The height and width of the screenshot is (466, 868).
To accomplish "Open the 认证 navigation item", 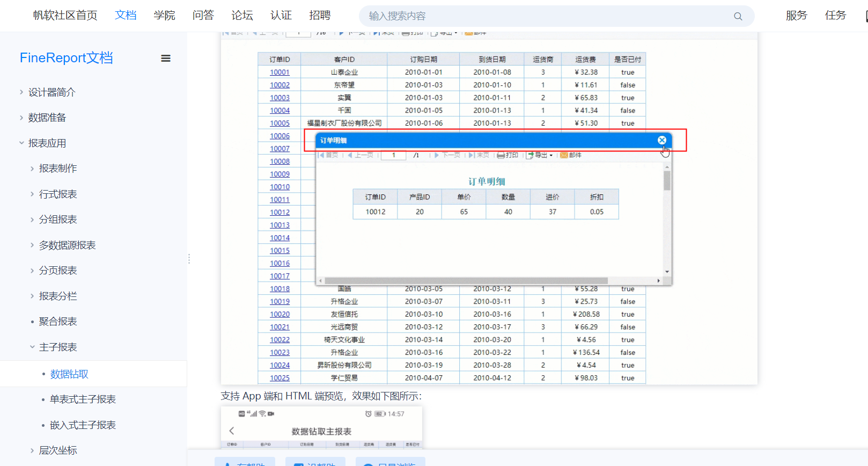I will click(x=281, y=16).
